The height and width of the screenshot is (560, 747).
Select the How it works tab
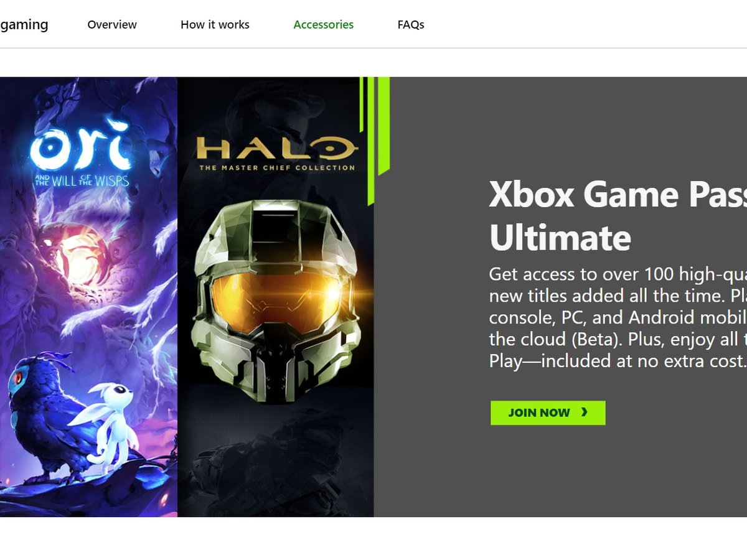click(x=215, y=25)
